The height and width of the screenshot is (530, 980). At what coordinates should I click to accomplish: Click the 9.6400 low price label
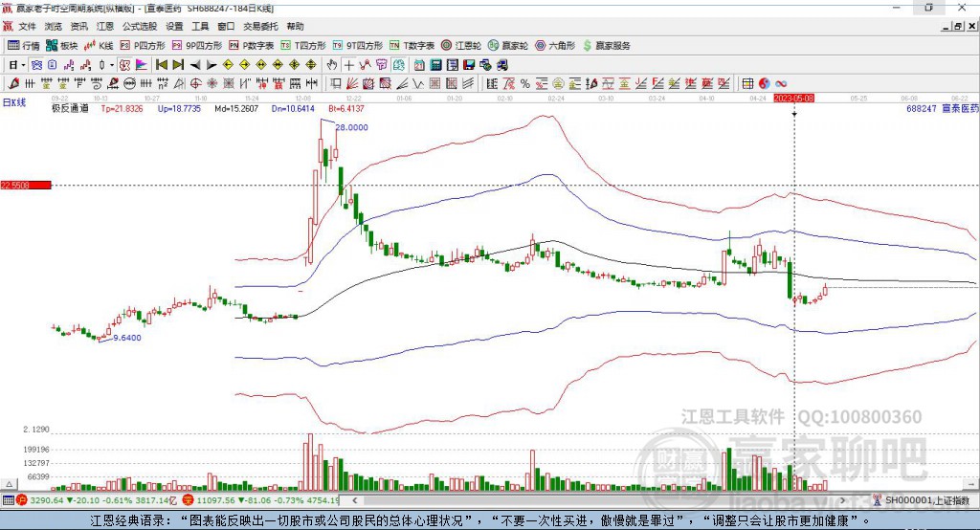[x=127, y=338]
